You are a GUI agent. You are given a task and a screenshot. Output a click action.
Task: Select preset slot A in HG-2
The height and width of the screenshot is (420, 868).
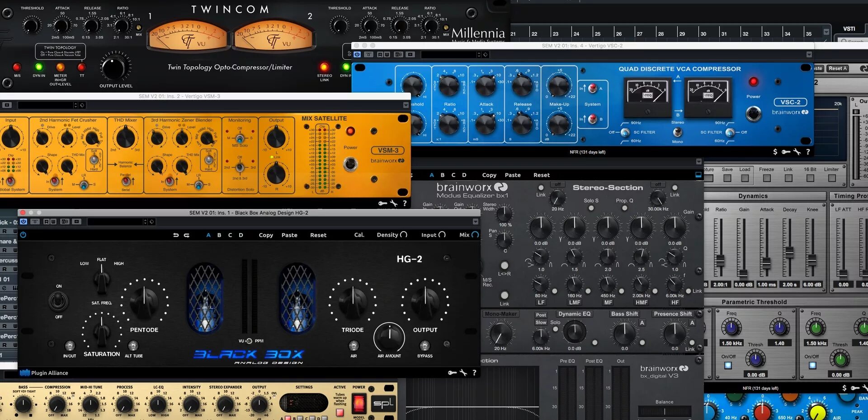tap(208, 235)
